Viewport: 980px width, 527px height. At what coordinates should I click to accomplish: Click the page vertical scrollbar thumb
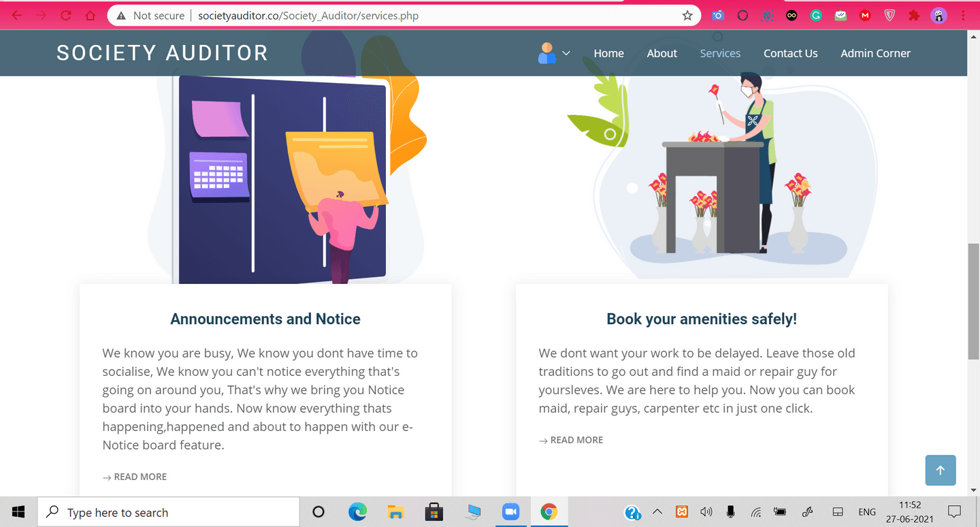[973, 301]
